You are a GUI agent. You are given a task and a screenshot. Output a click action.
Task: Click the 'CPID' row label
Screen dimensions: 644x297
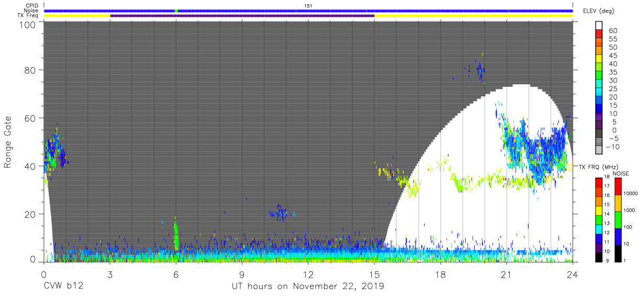pyautogui.click(x=32, y=5)
